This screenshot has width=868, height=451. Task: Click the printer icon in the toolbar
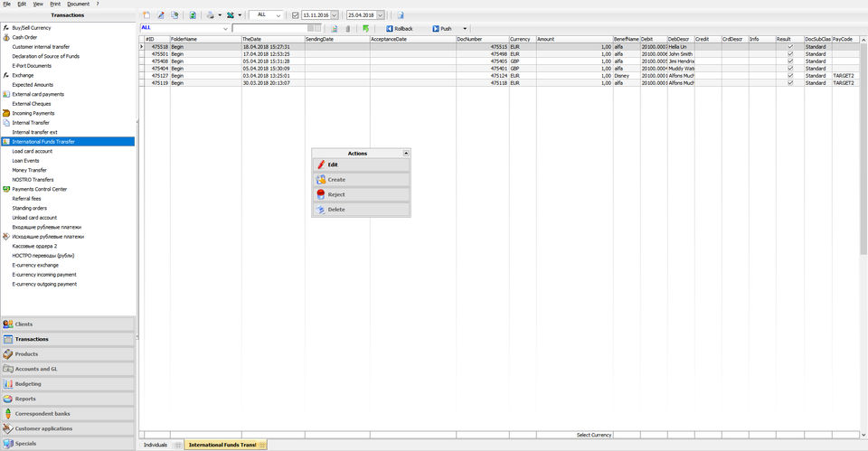(211, 15)
